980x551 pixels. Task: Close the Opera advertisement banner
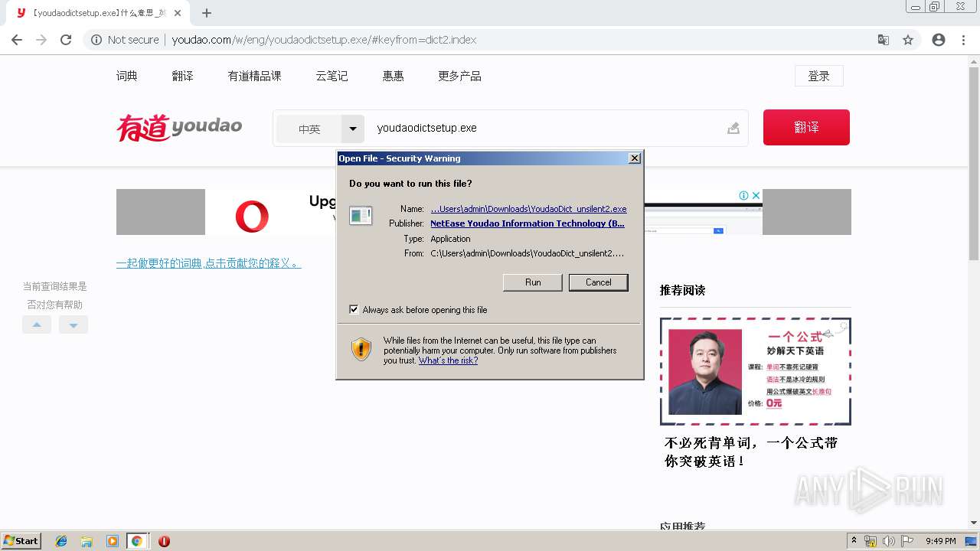(x=756, y=195)
